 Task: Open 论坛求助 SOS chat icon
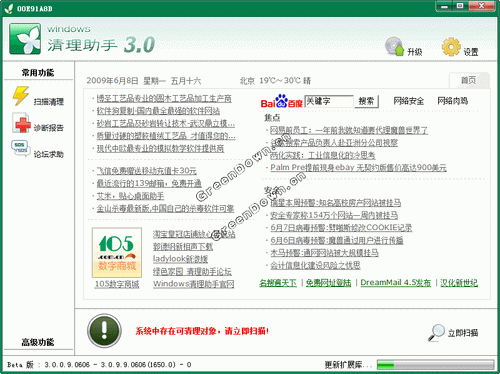click(20, 148)
